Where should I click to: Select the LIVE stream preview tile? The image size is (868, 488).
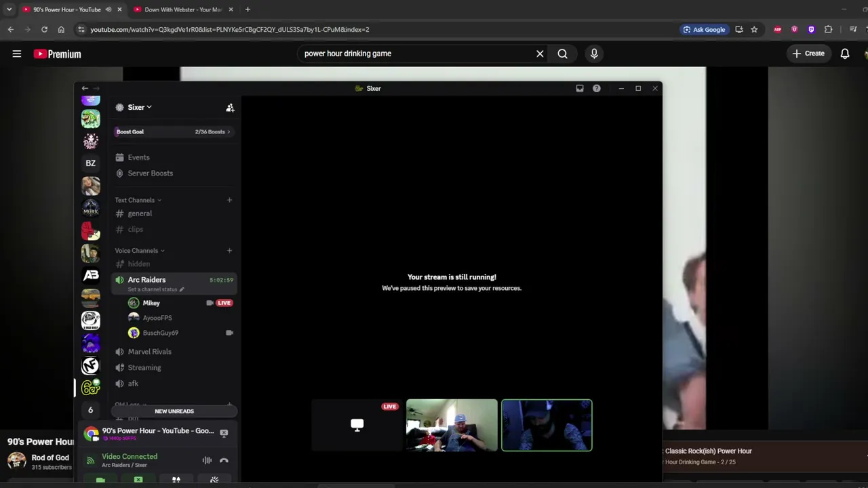357,425
